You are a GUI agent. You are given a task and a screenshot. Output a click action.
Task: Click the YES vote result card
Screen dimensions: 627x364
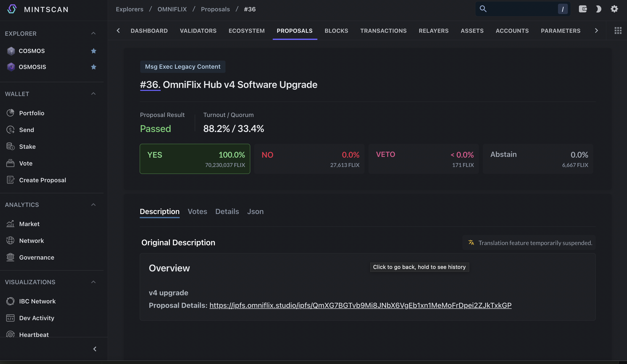tap(195, 159)
